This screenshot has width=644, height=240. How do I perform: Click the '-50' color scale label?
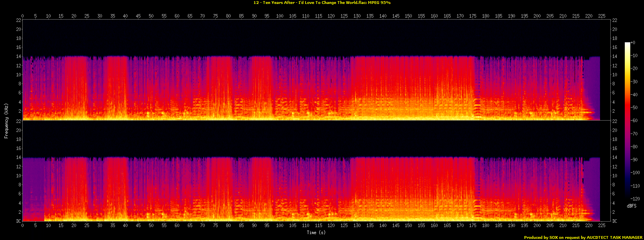pos(634,107)
